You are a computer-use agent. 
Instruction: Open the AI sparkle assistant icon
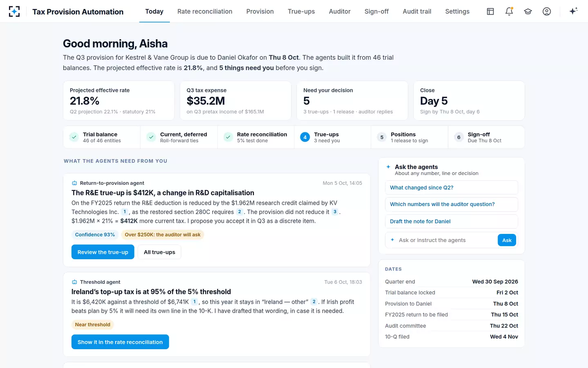click(x=573, y=11)
